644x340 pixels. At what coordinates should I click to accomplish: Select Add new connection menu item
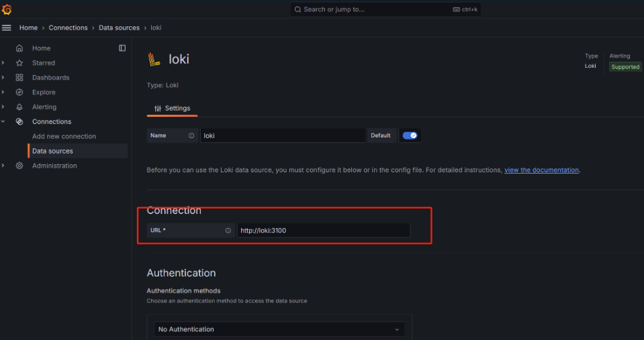[64, 136]
